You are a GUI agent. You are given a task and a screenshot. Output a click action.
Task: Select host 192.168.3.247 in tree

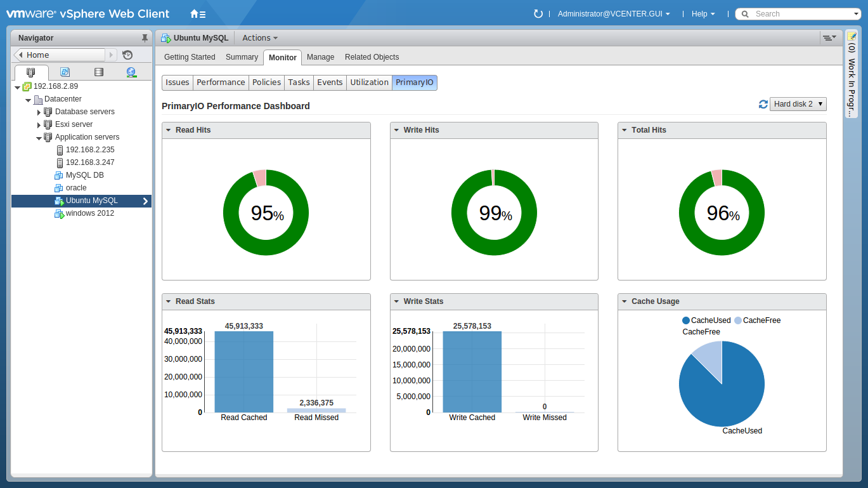90,162
